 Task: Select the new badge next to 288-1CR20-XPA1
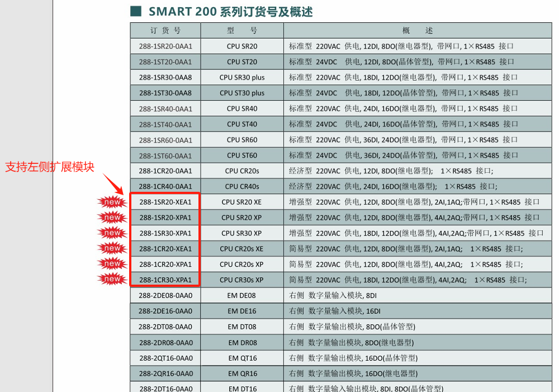click(x=112, y=264)
